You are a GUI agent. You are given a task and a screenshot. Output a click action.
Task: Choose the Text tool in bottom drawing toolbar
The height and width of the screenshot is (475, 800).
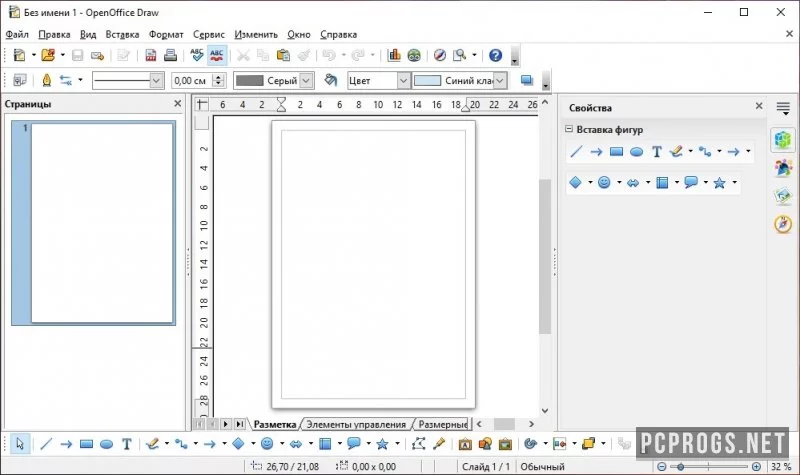click(x=127, y=444)
